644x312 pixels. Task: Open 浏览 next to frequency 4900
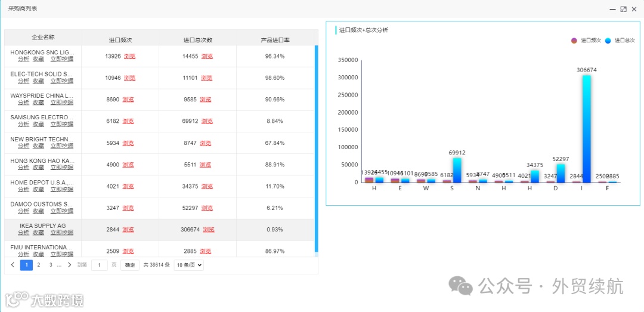[128, 165]
